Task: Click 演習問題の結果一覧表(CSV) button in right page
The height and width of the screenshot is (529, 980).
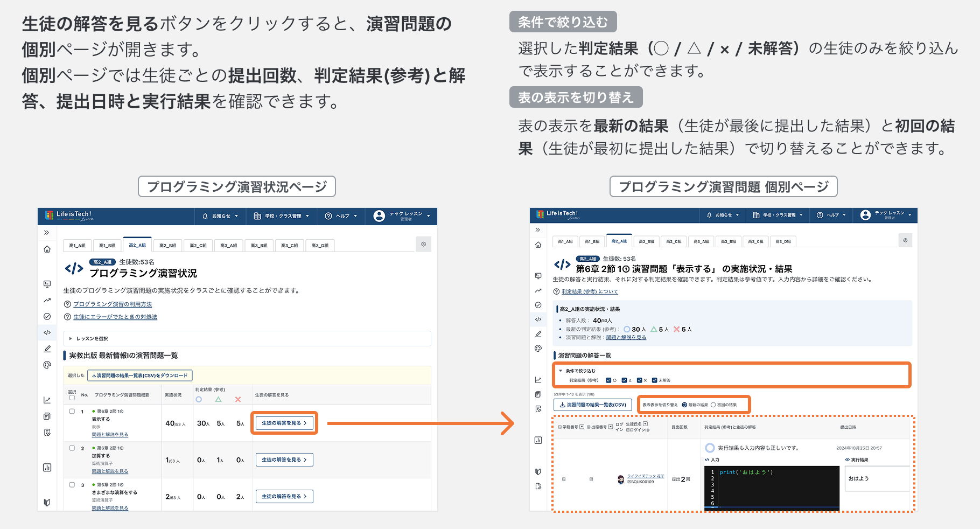Action: point(593,405)
